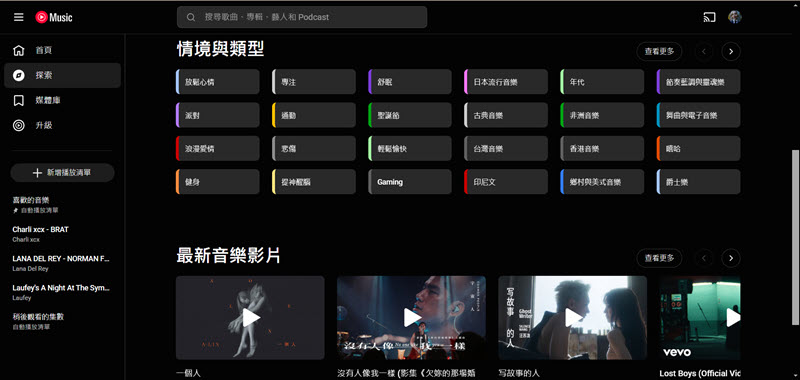Select the 通勤 mood chip
The width and height of the screenshot is (800, 380).
pos(314,115)
